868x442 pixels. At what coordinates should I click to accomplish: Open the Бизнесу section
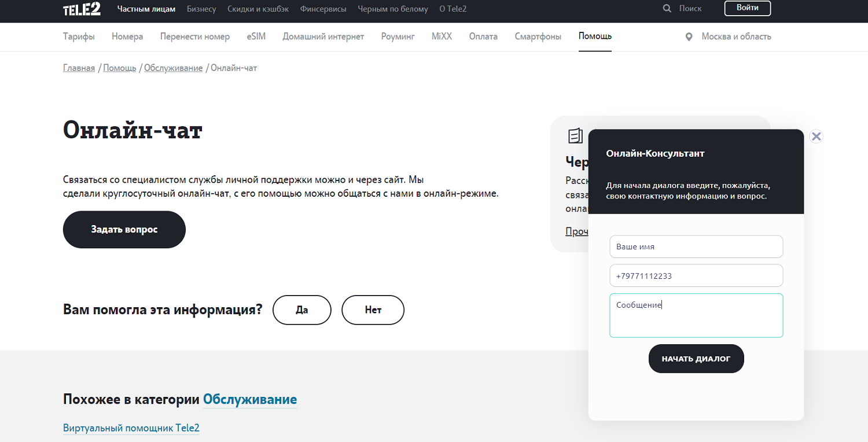click(x=201, y=9)
